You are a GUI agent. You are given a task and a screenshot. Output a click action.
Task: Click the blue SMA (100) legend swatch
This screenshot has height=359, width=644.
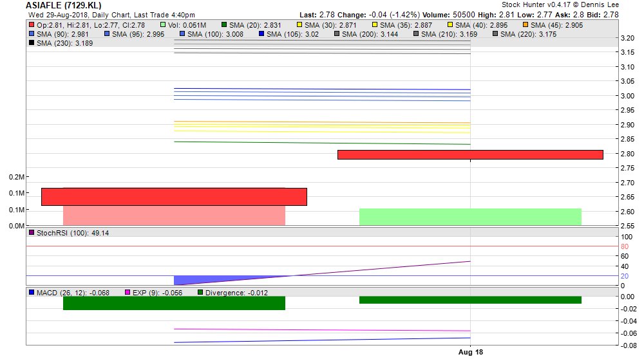click(182, 34)
